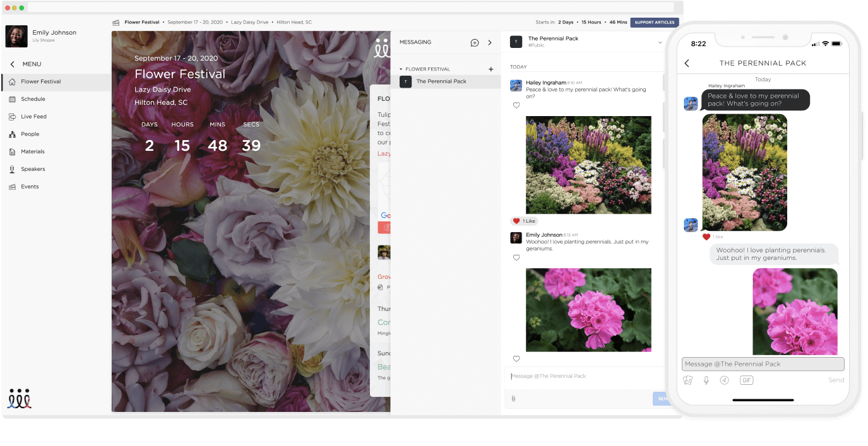This screenshot has width=868, height=446.
Task: Click the blue Send button in desktop chat
Action: tap(660, 399)
